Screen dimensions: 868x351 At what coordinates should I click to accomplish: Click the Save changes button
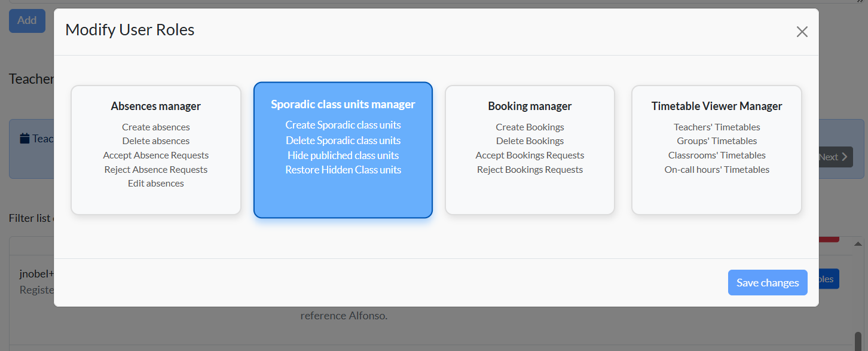[768, 283]
